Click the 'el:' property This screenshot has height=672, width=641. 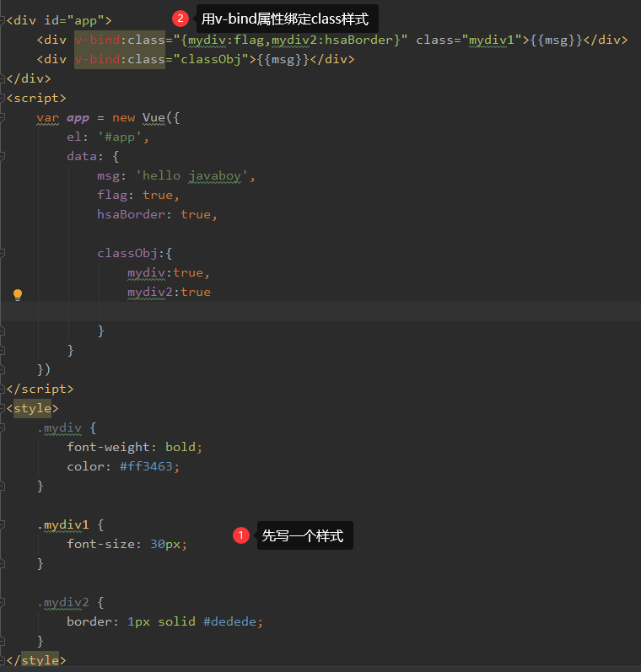click(78, 137)
